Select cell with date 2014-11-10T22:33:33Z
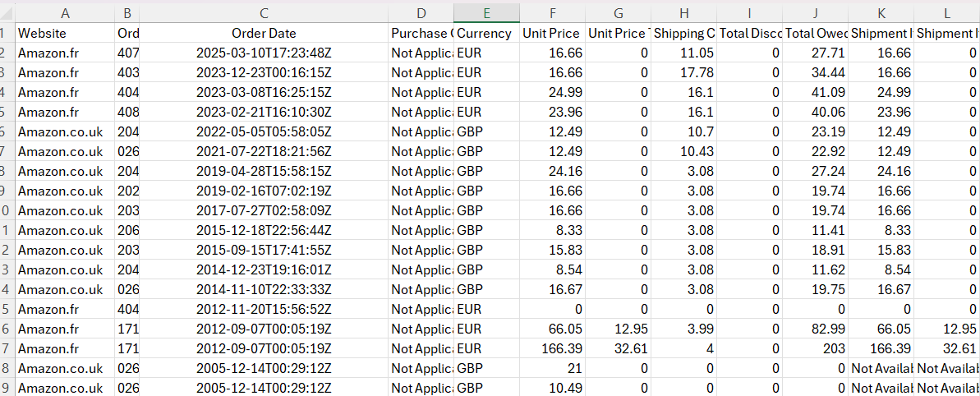Viewport: 980px width, 396px height. coord(264,289)
